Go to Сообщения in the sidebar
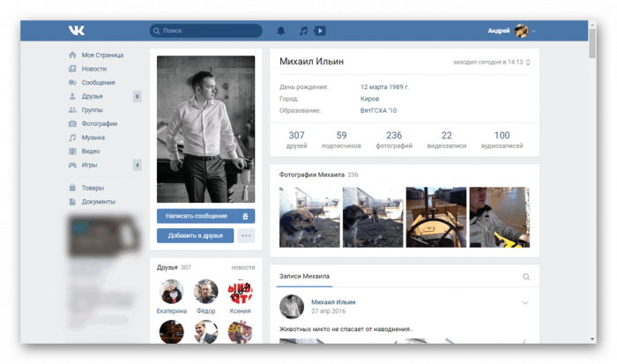This screenshot has height=364, width=617. pos(99,82)
